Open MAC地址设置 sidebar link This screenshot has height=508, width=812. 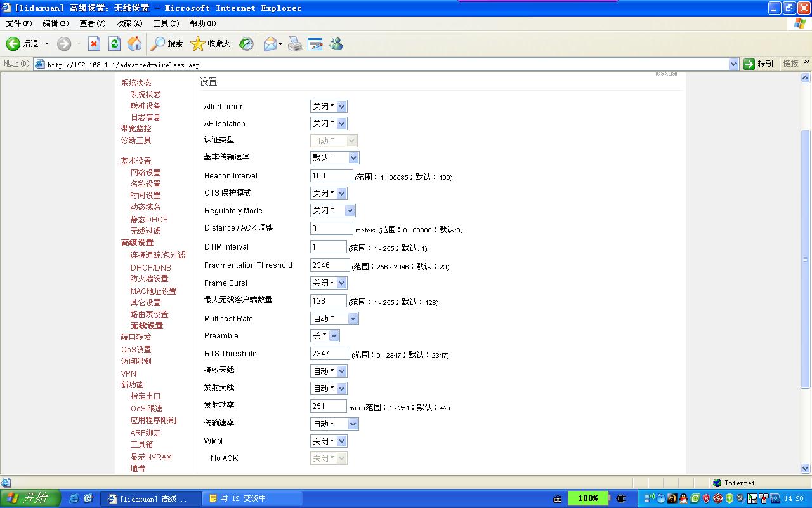pyautogui.click(x=154, y=291)
